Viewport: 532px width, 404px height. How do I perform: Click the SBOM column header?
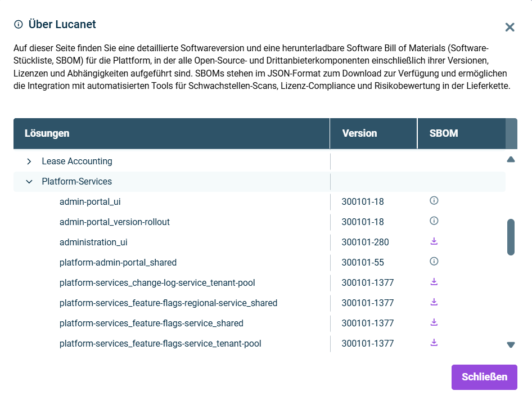(444, 133)
